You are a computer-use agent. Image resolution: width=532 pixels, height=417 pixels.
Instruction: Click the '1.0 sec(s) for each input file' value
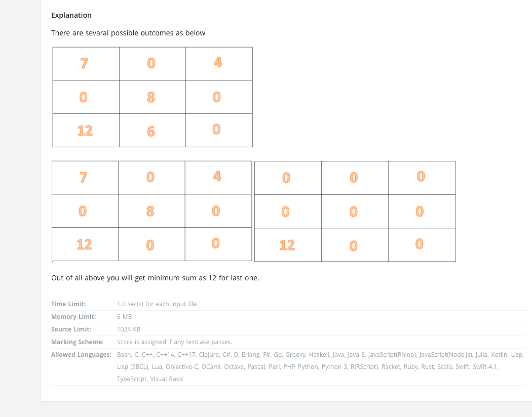[x=158, y=304]
